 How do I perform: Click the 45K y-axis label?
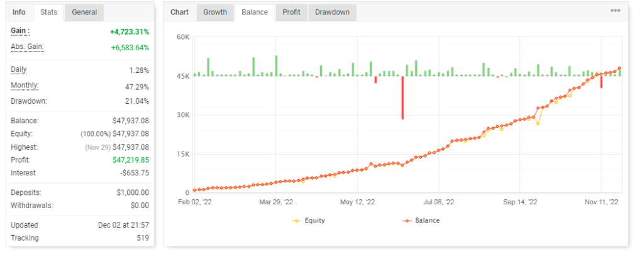pos(182,76)
